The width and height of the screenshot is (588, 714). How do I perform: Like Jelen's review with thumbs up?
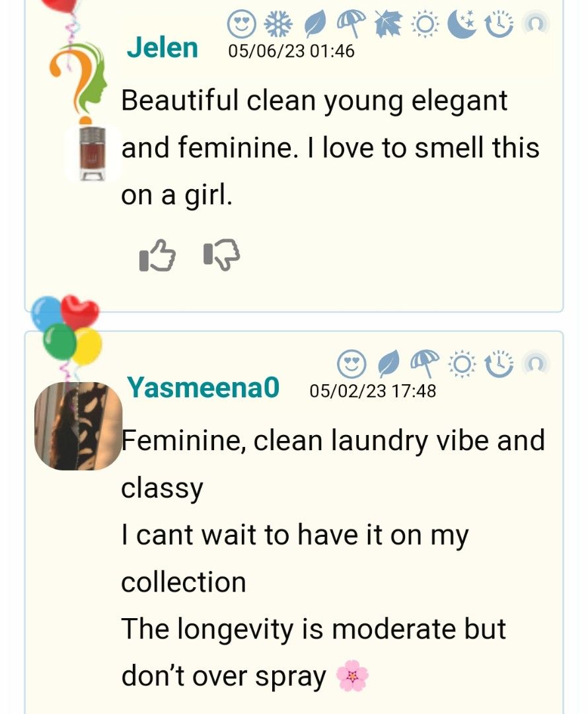click(x=157, y=257)
